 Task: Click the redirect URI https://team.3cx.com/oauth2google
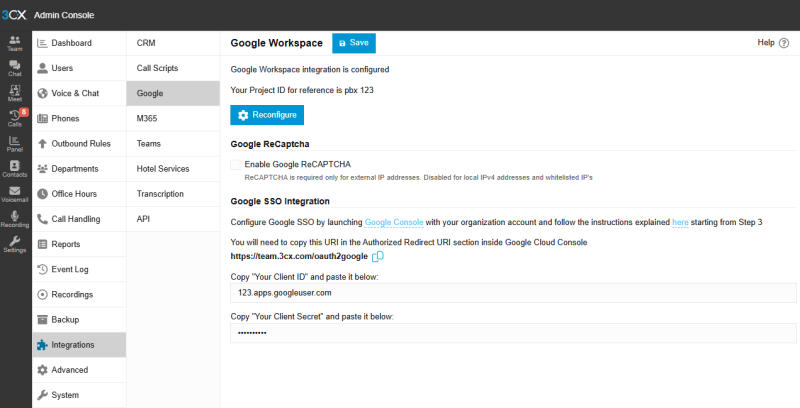pyautogui.click(x=299, y=257)
